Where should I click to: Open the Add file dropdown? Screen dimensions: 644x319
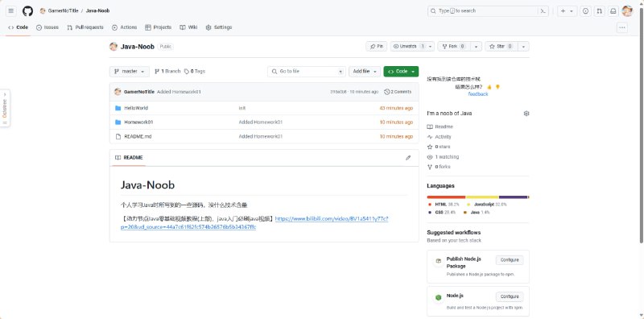pyautogui.click(x=365, y=72)
